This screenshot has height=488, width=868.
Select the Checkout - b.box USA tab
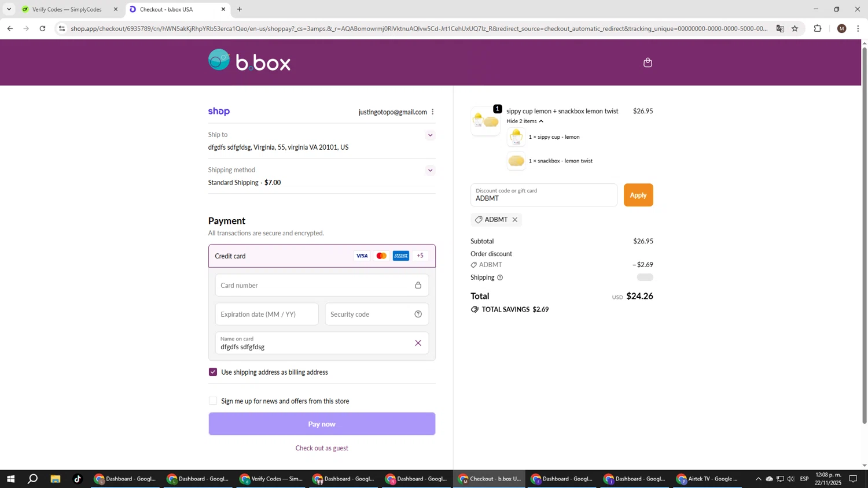pos(178,9)
